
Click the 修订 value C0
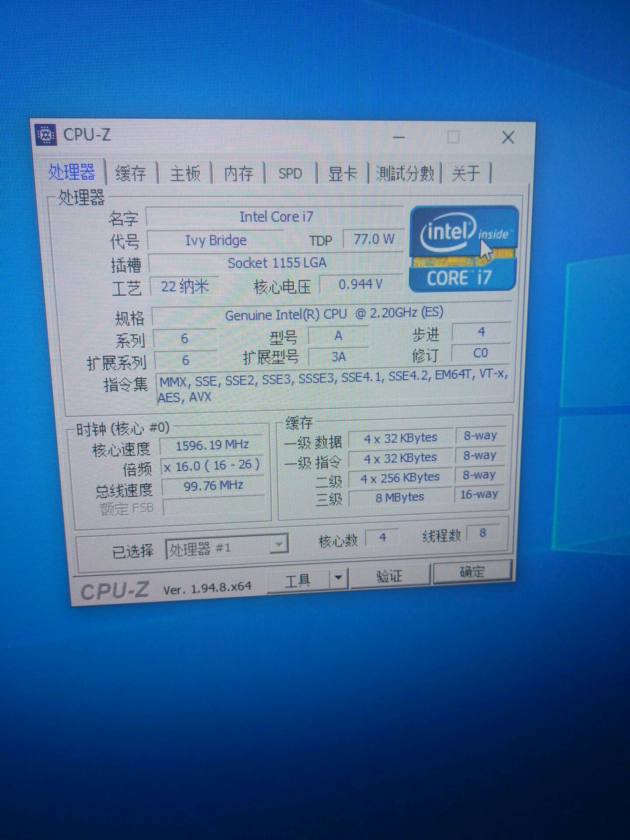tap(480, 353)
